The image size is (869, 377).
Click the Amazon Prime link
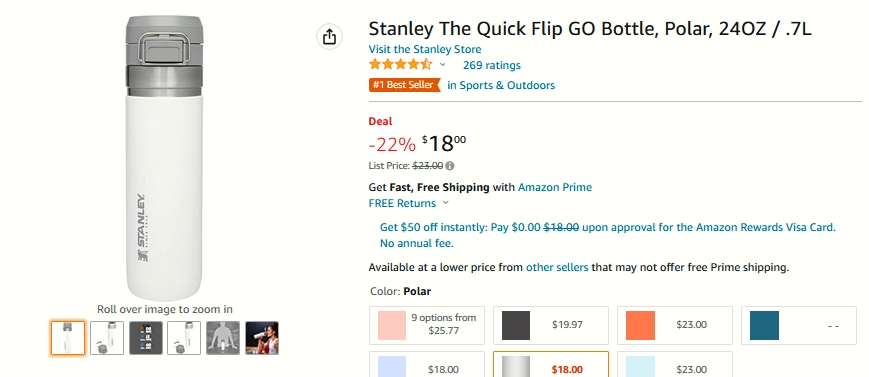[555, 187]
